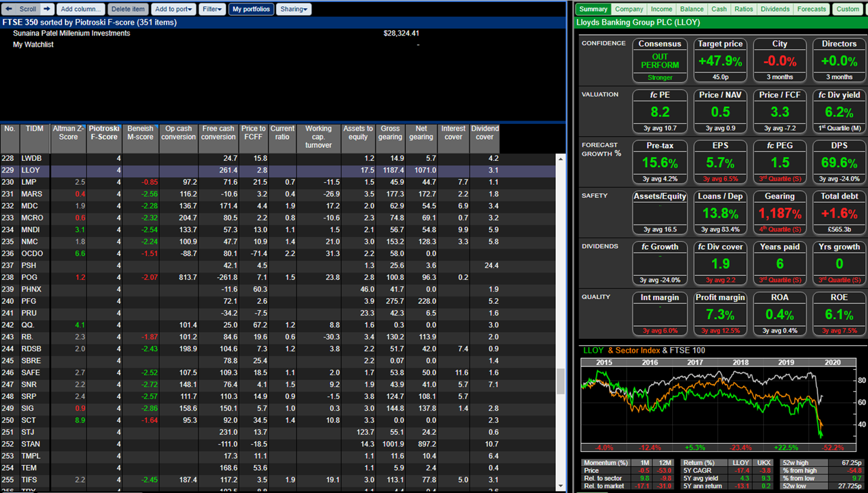Click the FTSE 350 list title bar
Viewport: 868px width, 493px height.
[283, 23]
